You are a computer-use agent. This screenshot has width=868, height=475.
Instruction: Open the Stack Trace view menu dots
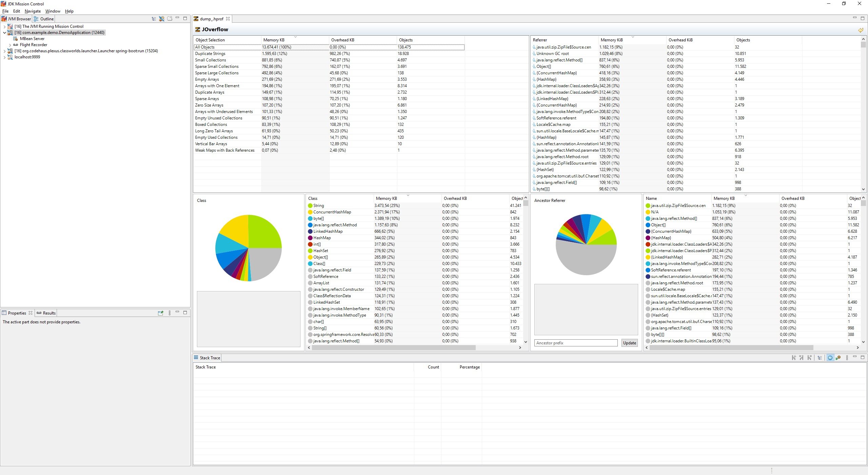(847, 358)
